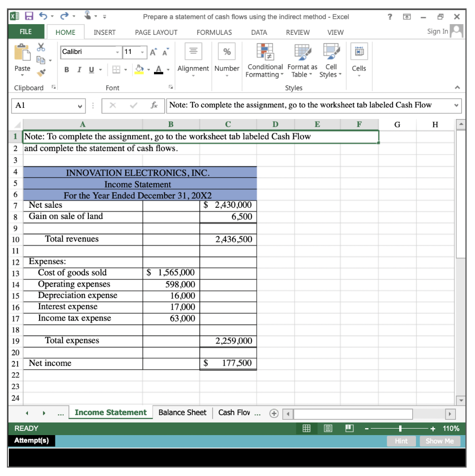The height and width of the screenshot is (476, 475).
Task: Open the Clipboard dialog launcher
Action: 54,87
